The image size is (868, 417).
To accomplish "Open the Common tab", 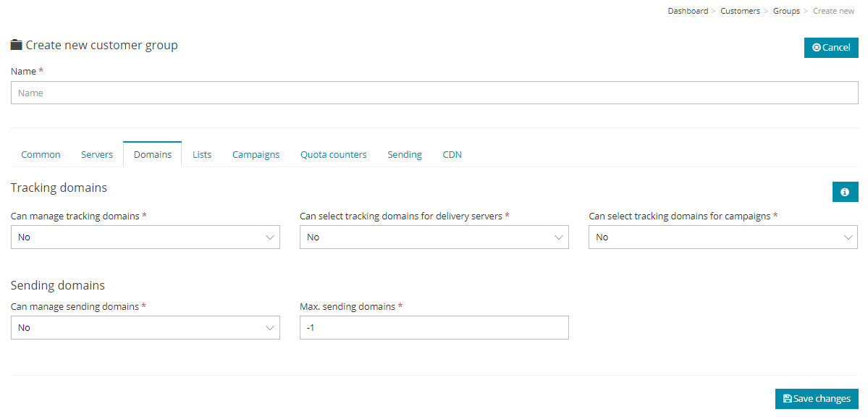I will [41, 155].
